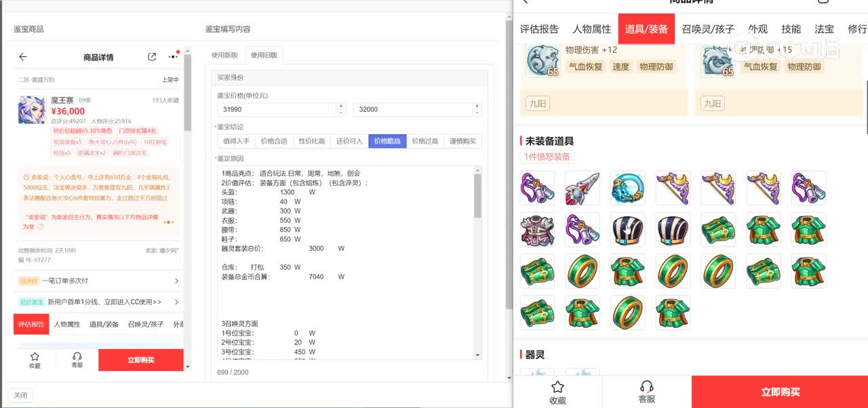The width and height of the screenshot is (868, 408).
Task: Open 人物属性 tab in the left panel
Action: tap(67, 324)
